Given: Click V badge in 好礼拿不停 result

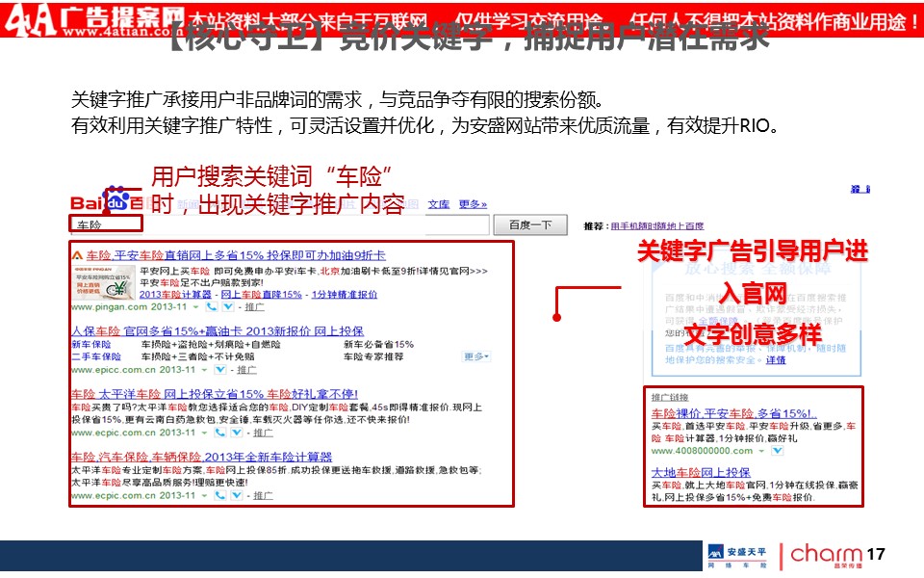Looking at the screenshot, I should (237, 433).
